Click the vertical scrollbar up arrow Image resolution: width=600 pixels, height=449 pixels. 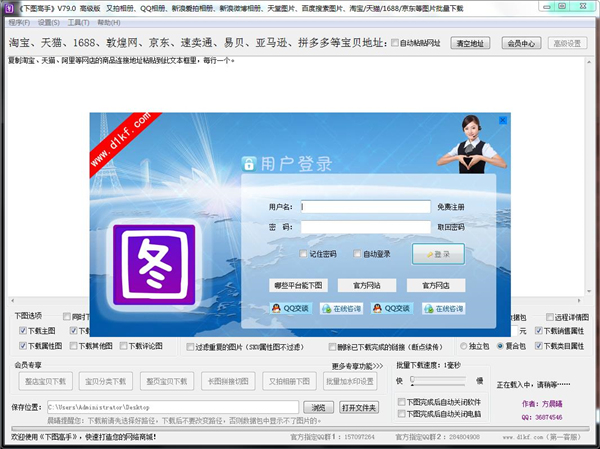pyautogui.click(x=589, y=61)
